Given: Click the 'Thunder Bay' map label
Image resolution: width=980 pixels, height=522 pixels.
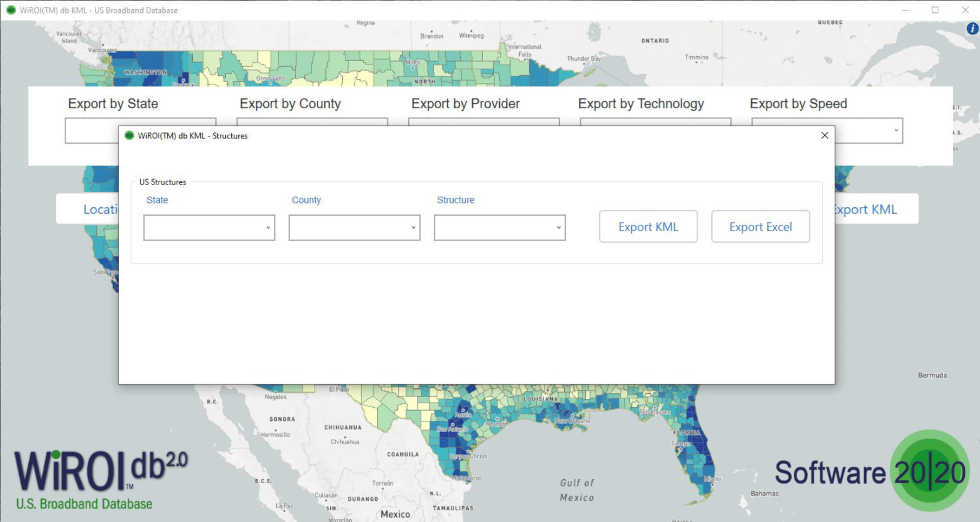Looking at the screenshot, I should click(x=584, y=58).
